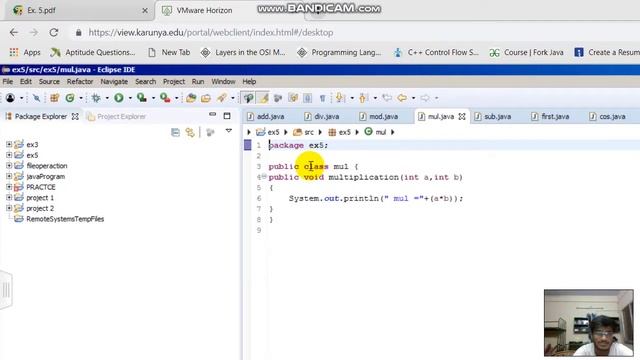Click the Run External Tools icon
640x360 pixels.
click(x=165, y=98)
